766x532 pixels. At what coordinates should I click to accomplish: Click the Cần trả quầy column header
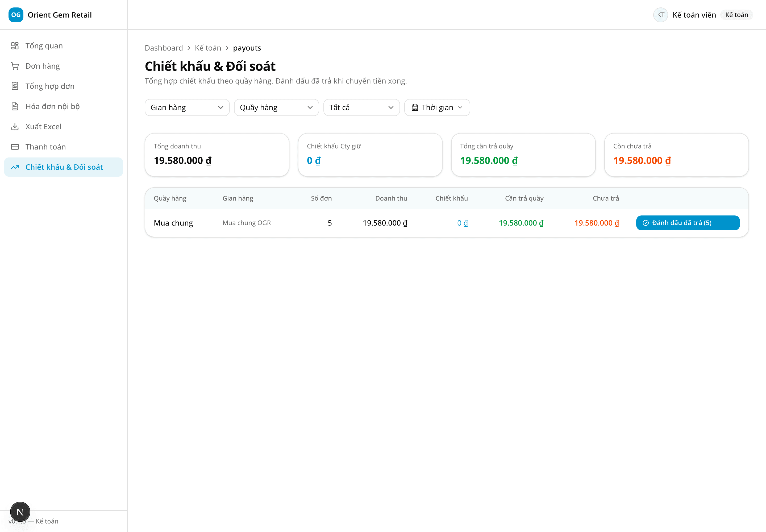click(x=524, y=198)
